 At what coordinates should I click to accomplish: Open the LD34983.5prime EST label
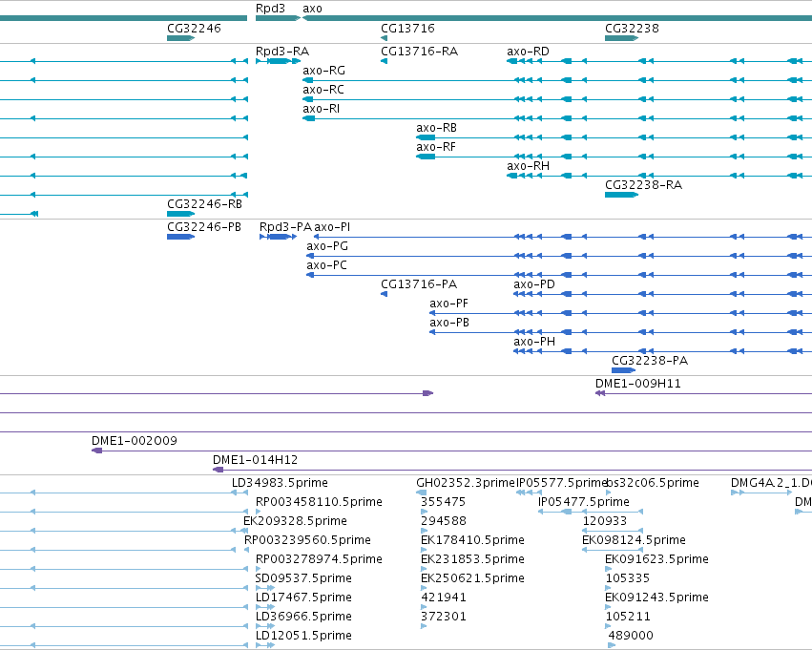click(x=280, y=483)
